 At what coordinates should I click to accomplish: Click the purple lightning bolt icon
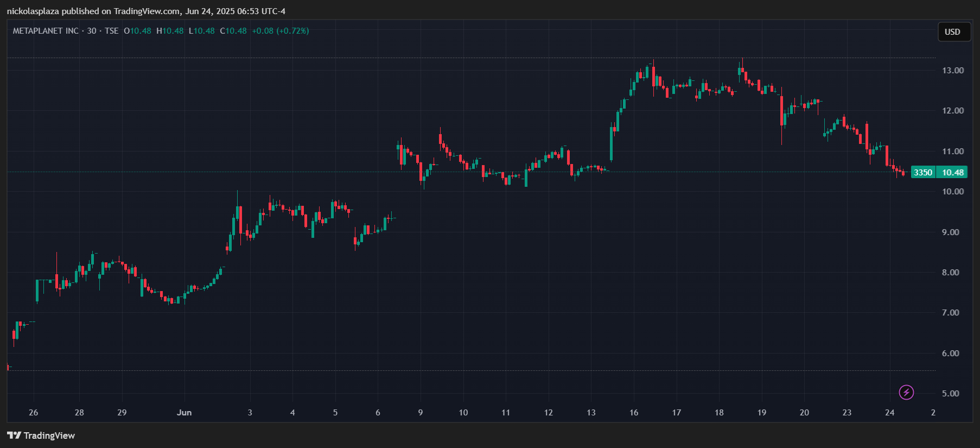[906, 392]
